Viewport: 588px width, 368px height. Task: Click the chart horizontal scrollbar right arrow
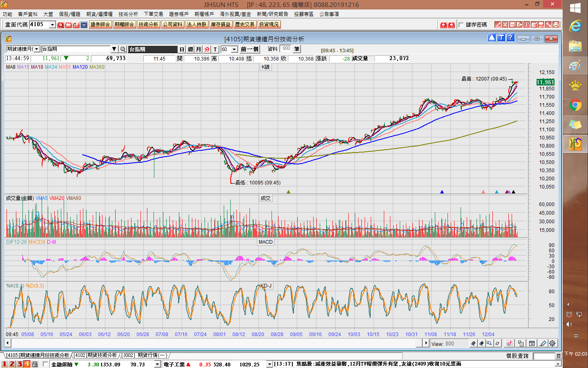coord(426,343)
